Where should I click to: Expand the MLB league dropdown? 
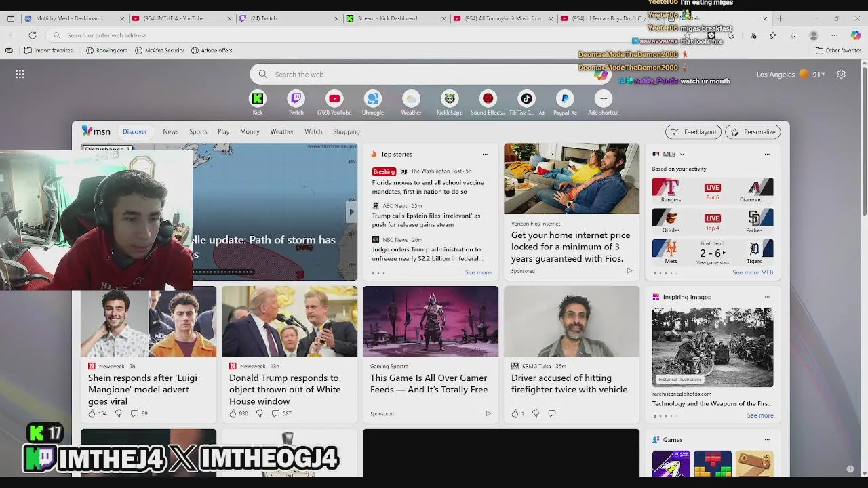coord(682,155)
